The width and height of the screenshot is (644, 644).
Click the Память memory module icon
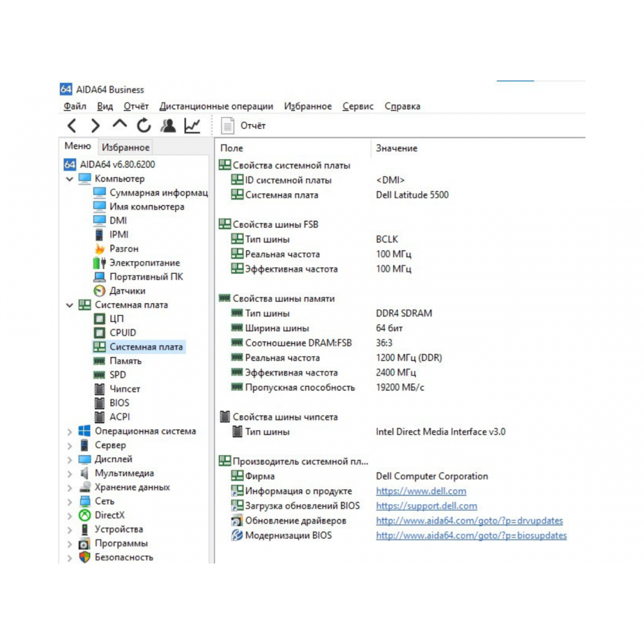[x=99, y=361]
